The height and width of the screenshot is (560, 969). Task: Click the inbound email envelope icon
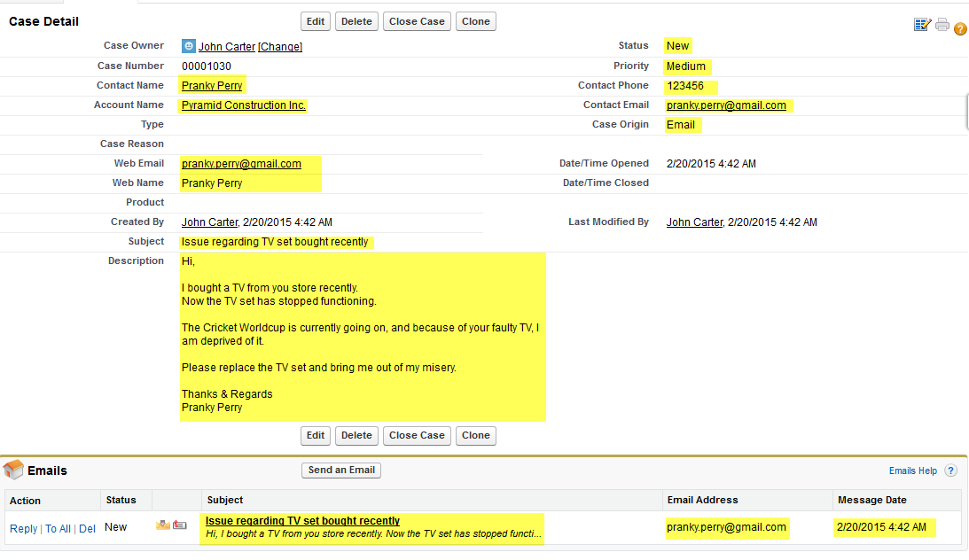coord(162,525)
